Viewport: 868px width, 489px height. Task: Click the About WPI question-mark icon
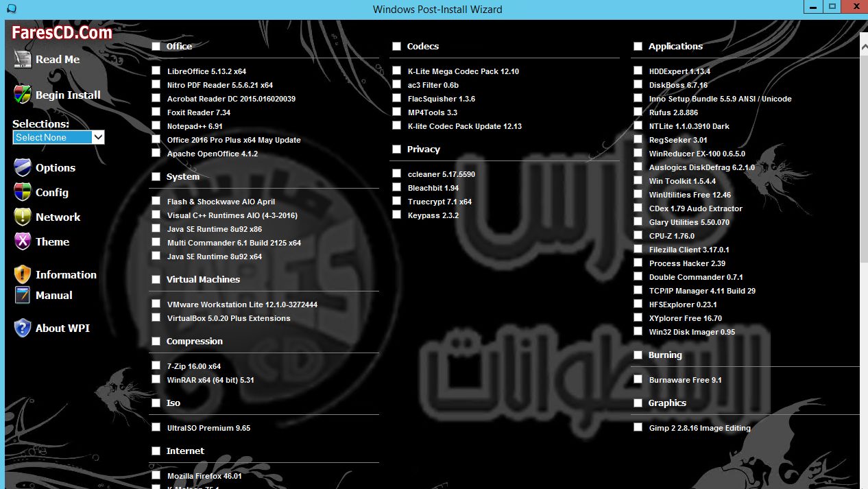(23, 328)
